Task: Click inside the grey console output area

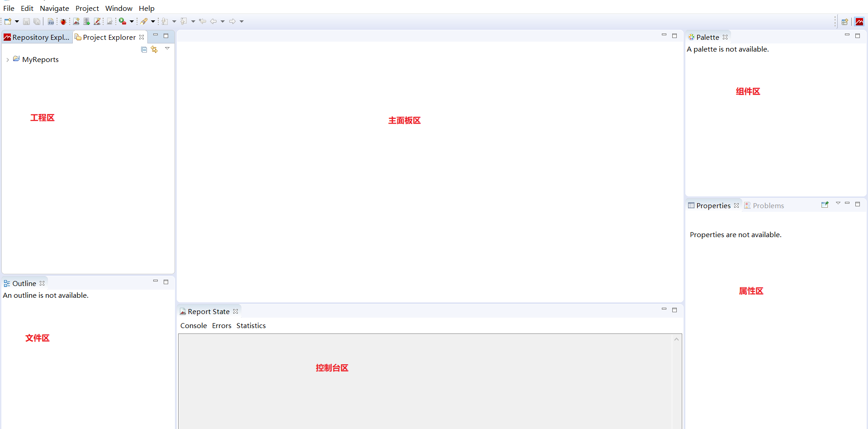Action: [x=425, y=381]
